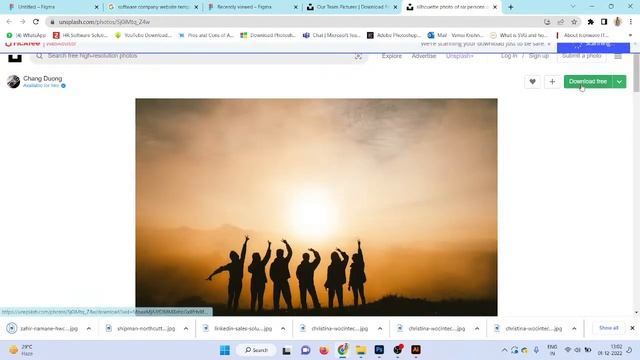This screenshot has width=640, height=360.
Task: Click the Download free button
Action: coord(588,82)
